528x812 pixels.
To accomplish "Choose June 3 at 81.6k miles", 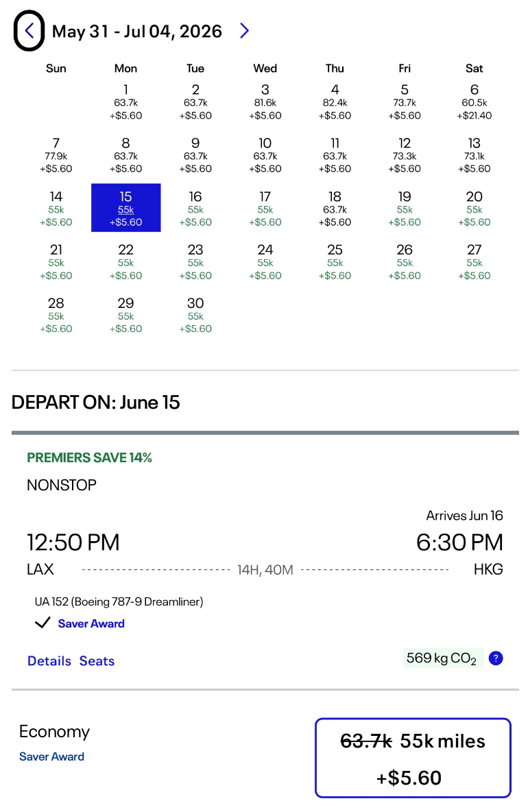I will click(265, 102).
